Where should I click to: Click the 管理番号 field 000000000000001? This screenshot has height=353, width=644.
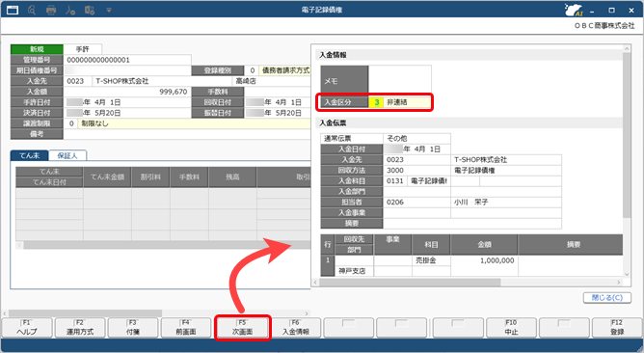127,60
